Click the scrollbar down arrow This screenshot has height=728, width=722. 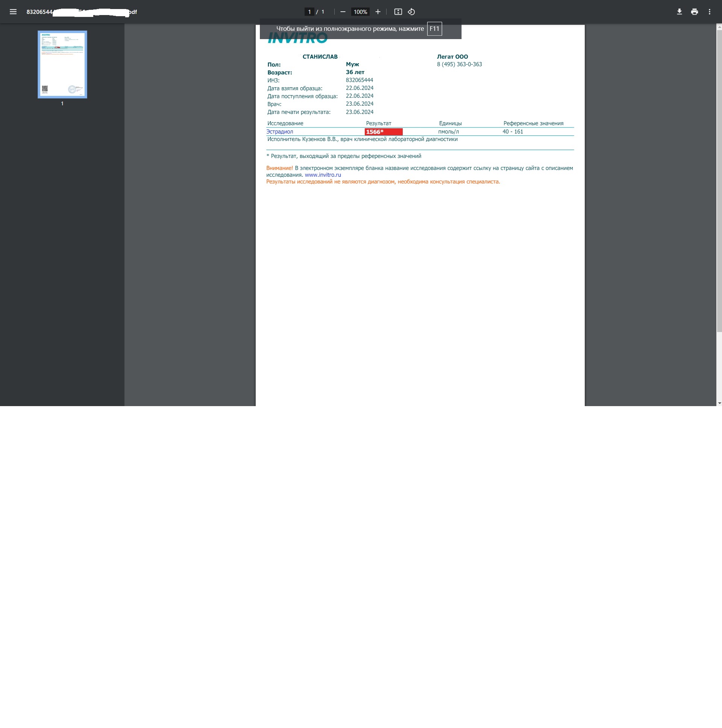click(719, 403)
